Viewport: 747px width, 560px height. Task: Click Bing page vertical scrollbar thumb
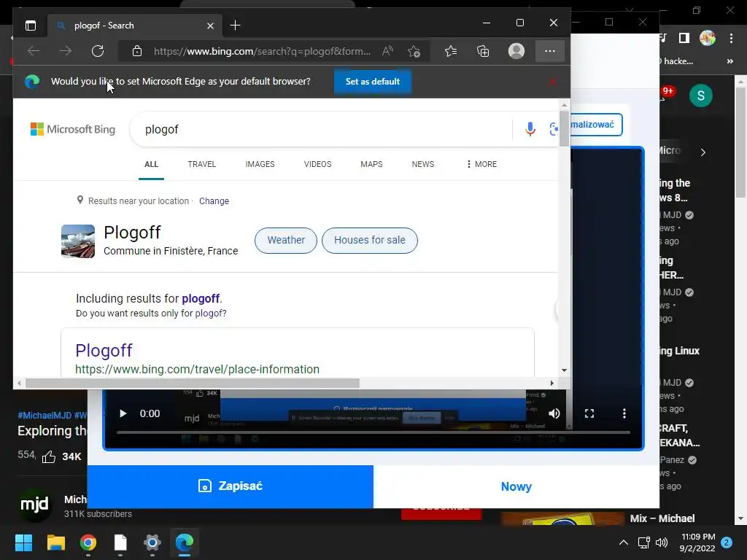tap(564, 128)
